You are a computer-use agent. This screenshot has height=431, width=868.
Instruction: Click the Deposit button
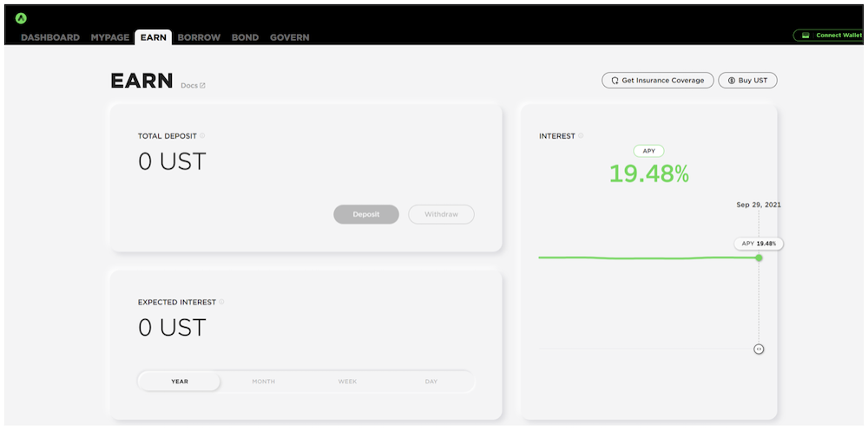[x=366, y=214]
